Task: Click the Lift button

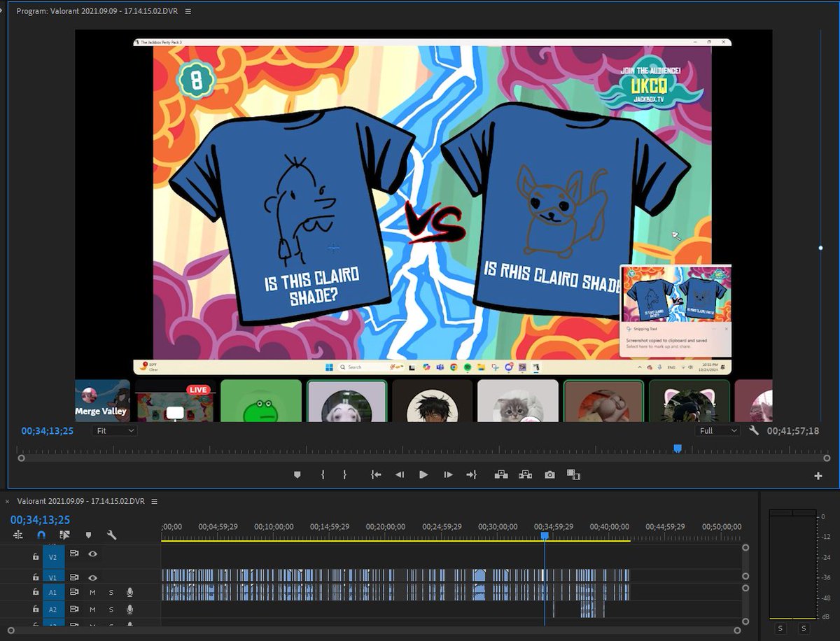Action: [x=501, y=474]
